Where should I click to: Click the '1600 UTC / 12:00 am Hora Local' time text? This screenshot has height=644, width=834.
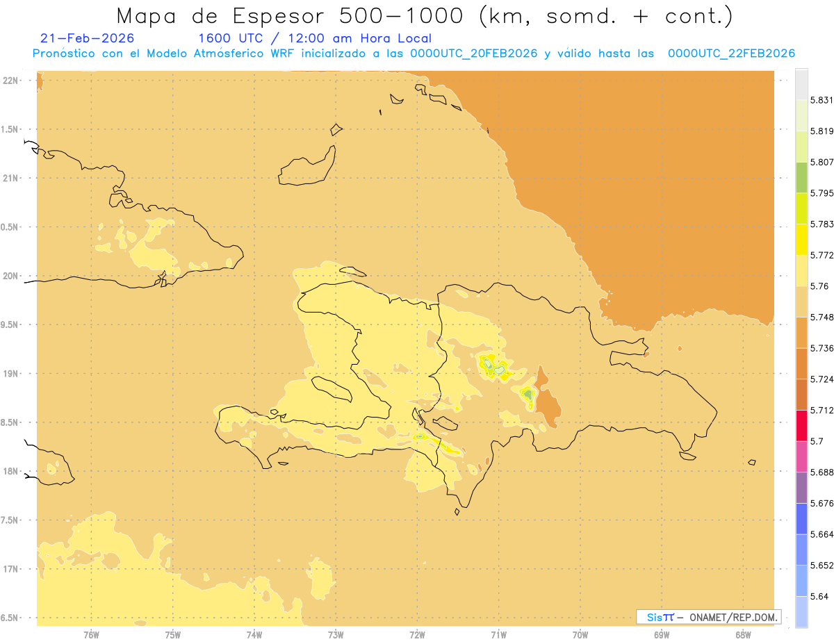tap(315, 38)
